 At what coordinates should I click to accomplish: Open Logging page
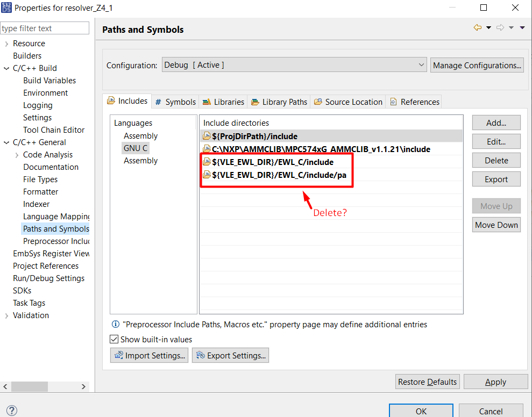click(38, 105)
